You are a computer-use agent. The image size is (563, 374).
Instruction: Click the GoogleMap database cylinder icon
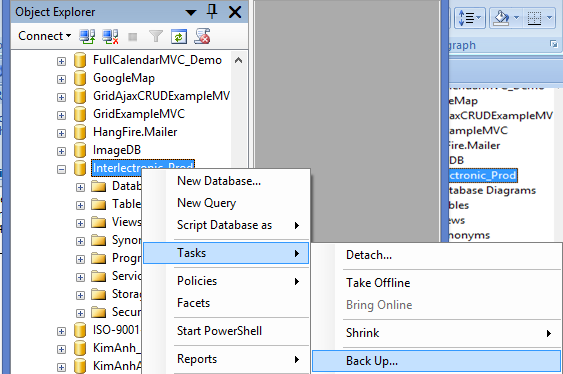tap(80, 78)
